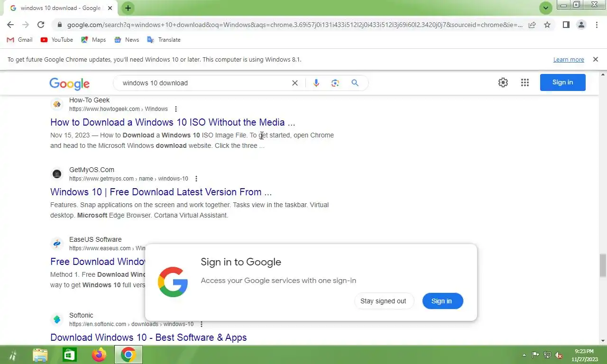Click the Google logo

(69, 83)
